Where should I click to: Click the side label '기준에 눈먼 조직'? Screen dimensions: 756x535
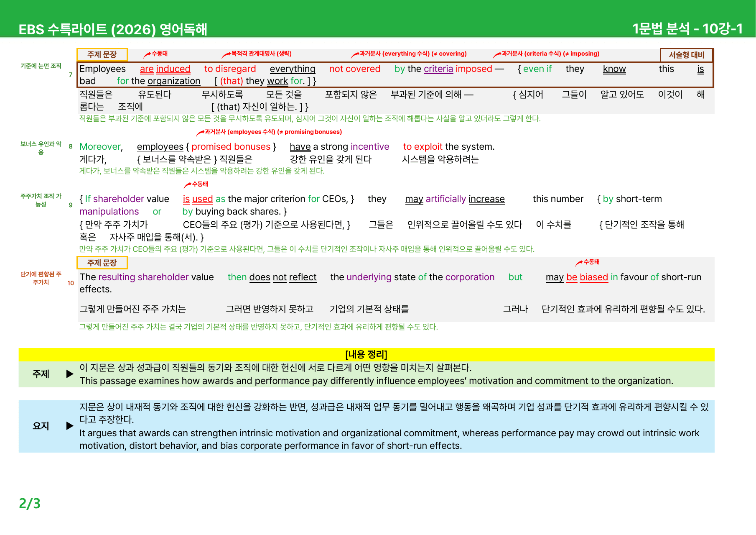(x=41, y=66)
